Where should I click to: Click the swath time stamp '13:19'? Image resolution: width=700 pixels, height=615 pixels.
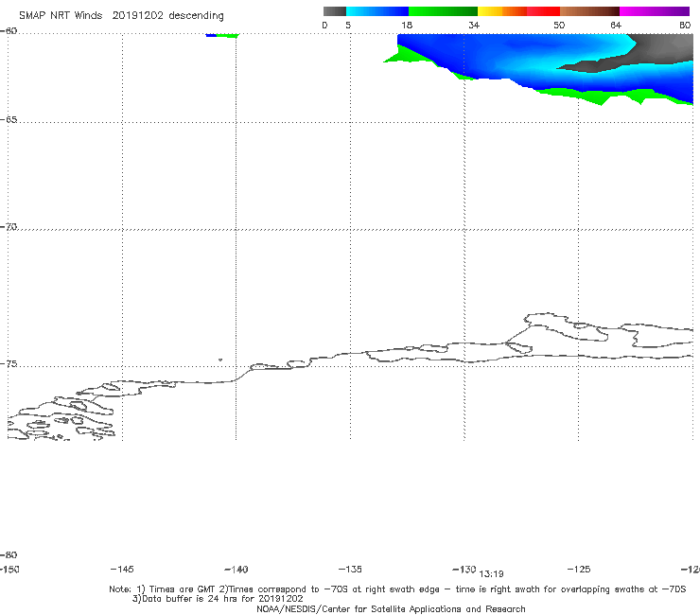(491, 574)
